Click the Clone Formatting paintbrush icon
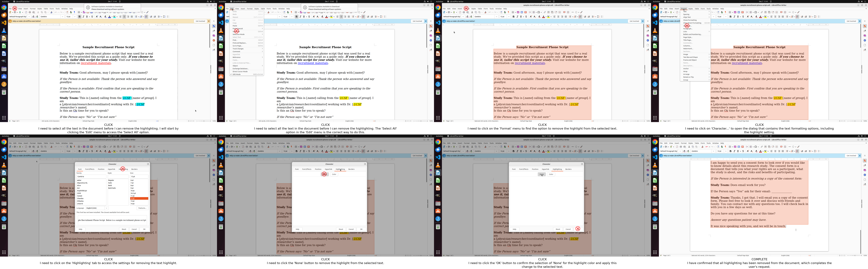The height and width of the screenshot is (269, 868). [52, 12]
